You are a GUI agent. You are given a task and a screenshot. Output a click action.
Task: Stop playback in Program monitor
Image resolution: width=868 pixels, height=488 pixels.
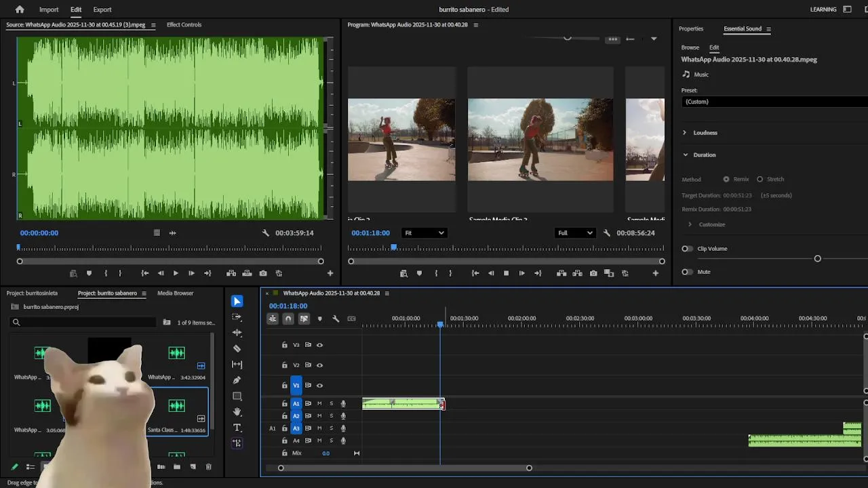(506, 273)
